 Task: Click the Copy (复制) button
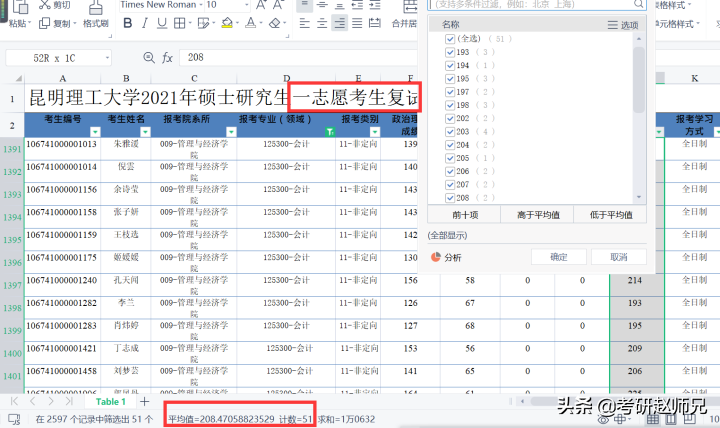coord(54,23)
